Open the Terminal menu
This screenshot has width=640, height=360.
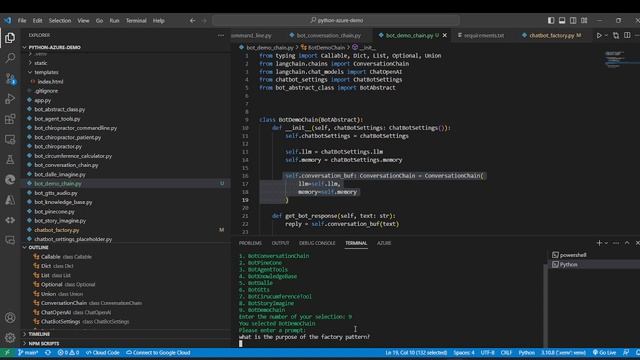coord(136,20)
